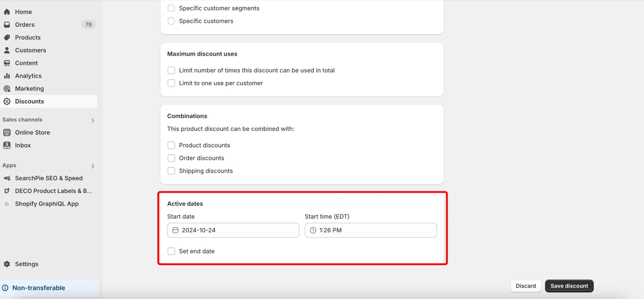The width and height of the screenshot is (644, 299).
Task: Open Settings from the sidebar
Action: 49,264
